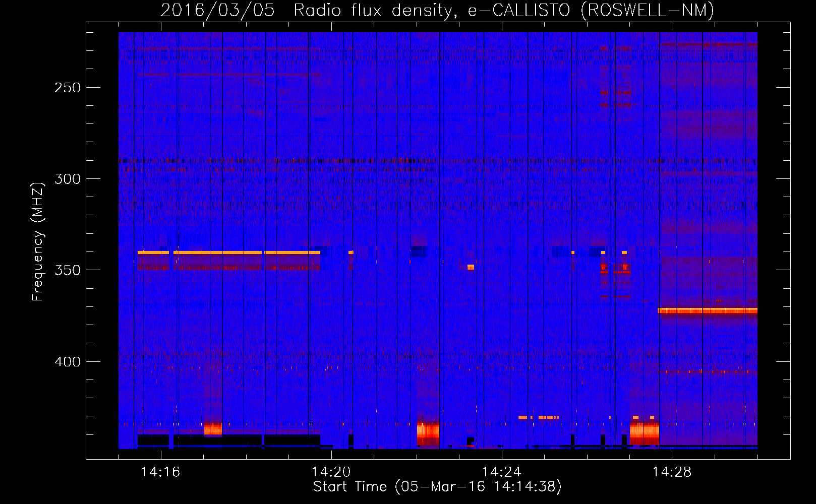Viewport: 816px width, 504px height.
Task: Click the 400 frequency axis label
Action: 68,362
